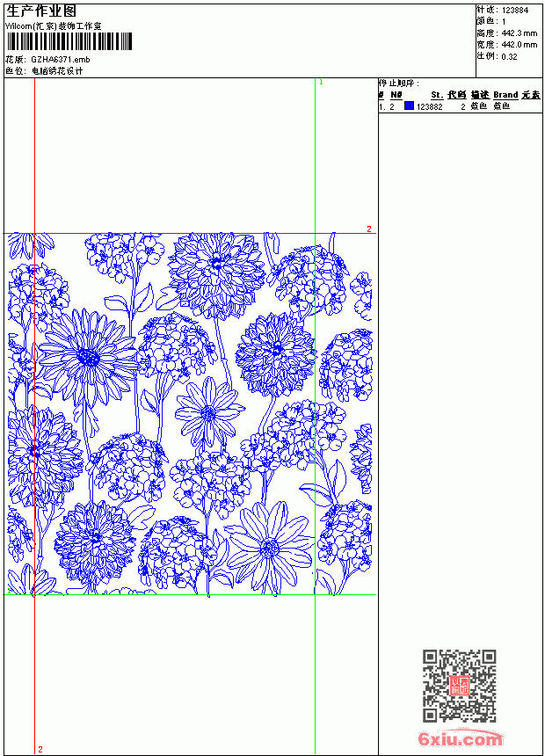Click the blue thread color swatch

(x=409, y=105)
